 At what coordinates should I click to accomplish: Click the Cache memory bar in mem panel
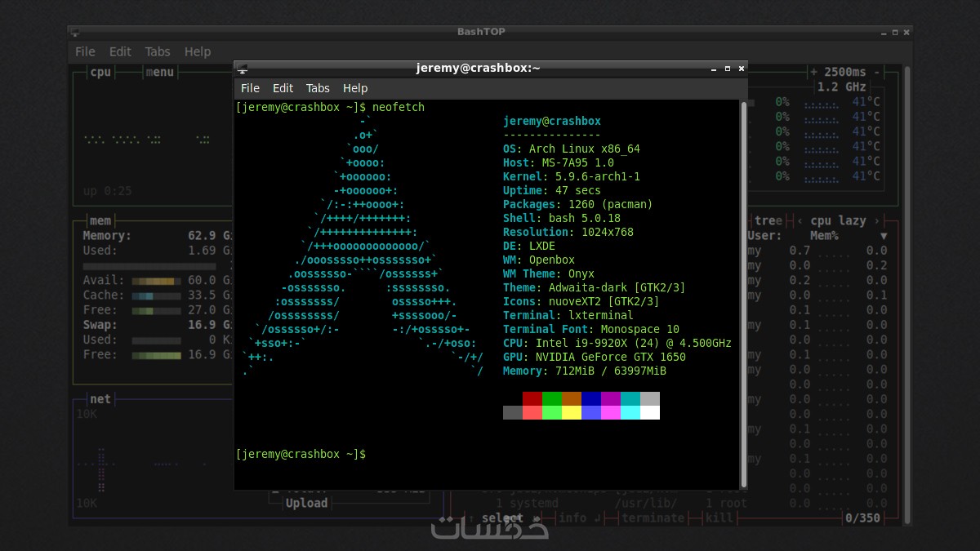point(156,295)
